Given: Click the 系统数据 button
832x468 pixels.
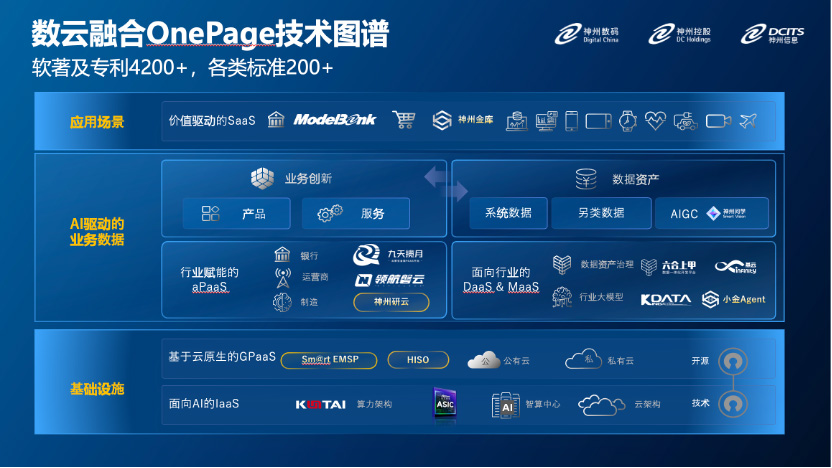Looking at the screenshot, I should [509, 213].
